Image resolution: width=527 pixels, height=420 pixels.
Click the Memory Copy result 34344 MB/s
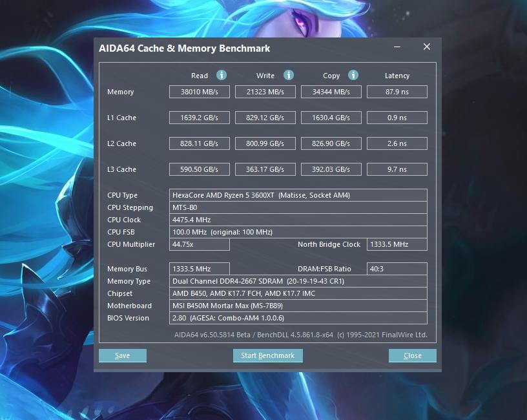[331, 92]
